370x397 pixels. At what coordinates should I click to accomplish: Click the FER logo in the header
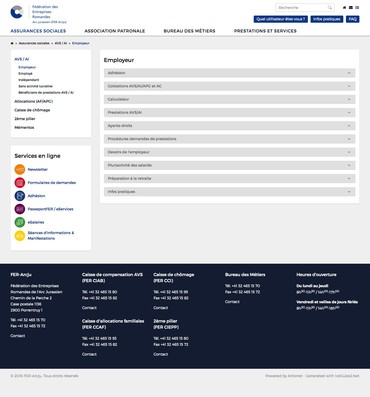click(x=17, y=12)
